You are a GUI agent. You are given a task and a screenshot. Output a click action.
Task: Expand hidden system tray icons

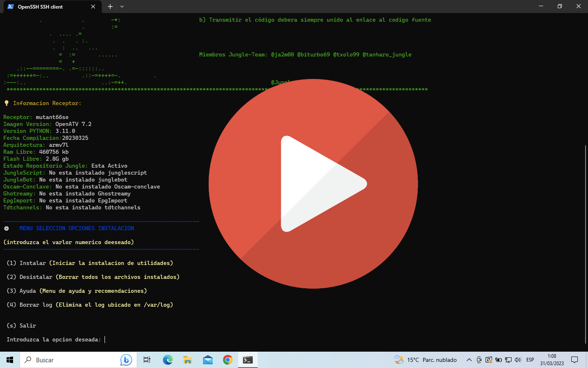click(x=469, y=360)
